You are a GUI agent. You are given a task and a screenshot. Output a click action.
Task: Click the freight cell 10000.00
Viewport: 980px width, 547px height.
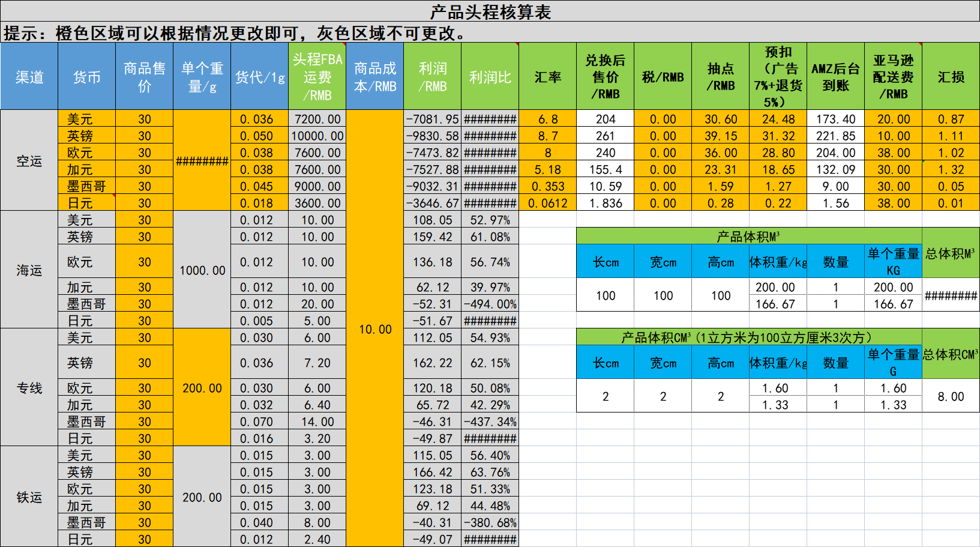[317, 135]
